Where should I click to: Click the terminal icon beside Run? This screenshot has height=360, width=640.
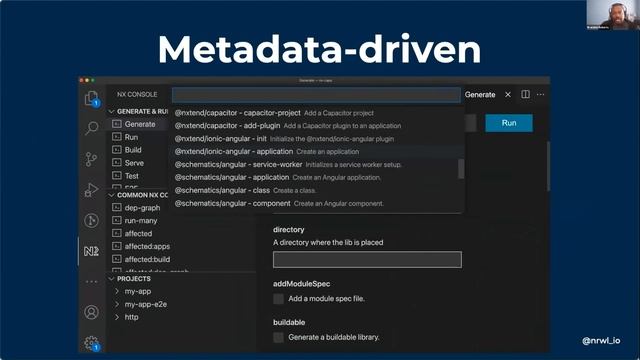click(117, 137)
